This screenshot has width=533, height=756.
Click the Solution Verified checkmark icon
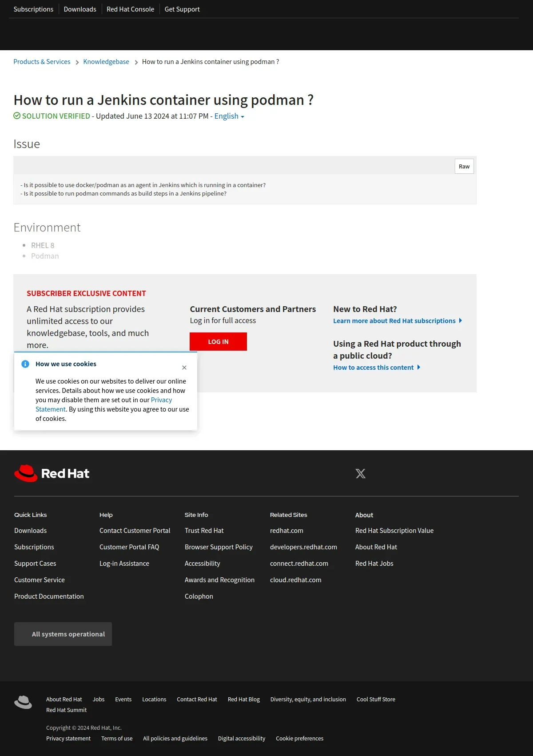click(x=17, y=116)
